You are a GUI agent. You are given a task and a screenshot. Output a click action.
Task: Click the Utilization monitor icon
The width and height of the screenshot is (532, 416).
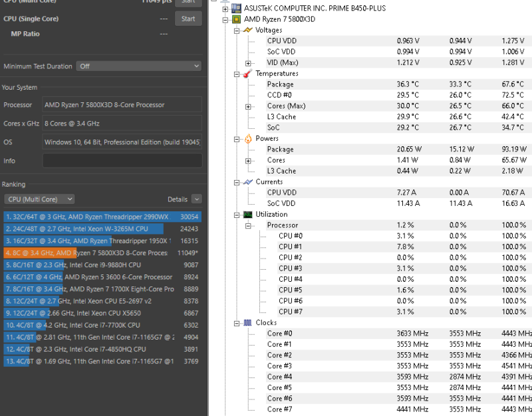pyautogui.click(x=247, y=215)
